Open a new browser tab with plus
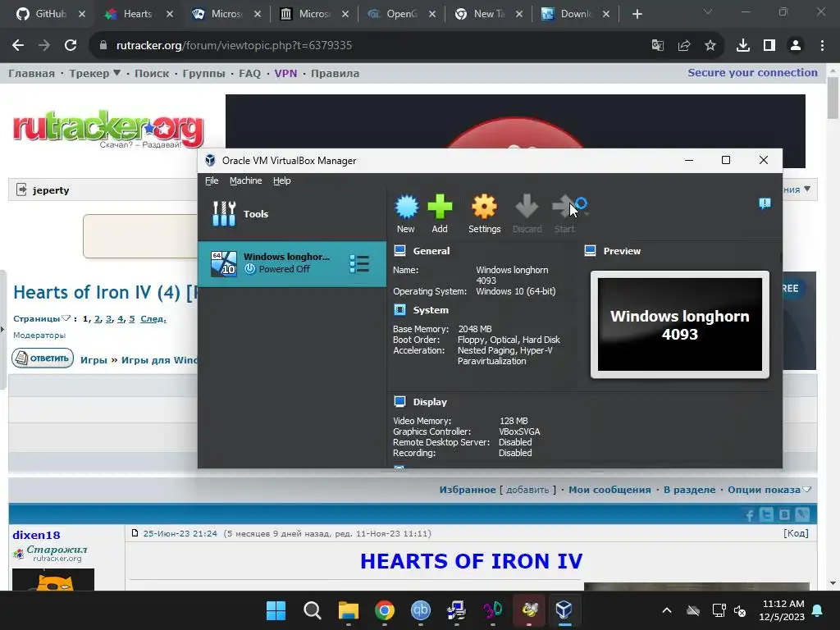Viewport: 840px width, 630px height. point(637,14)
